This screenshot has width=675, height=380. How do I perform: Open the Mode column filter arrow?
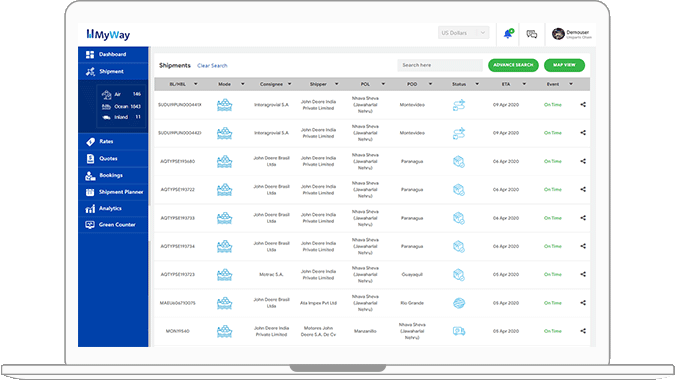coord(242,84)
